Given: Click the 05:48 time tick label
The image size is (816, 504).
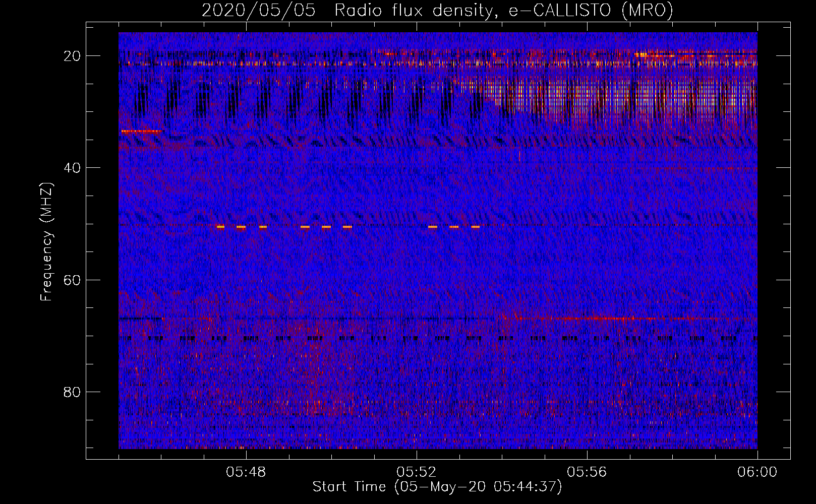Looking at the screenshot, I should tap(246, 472).
